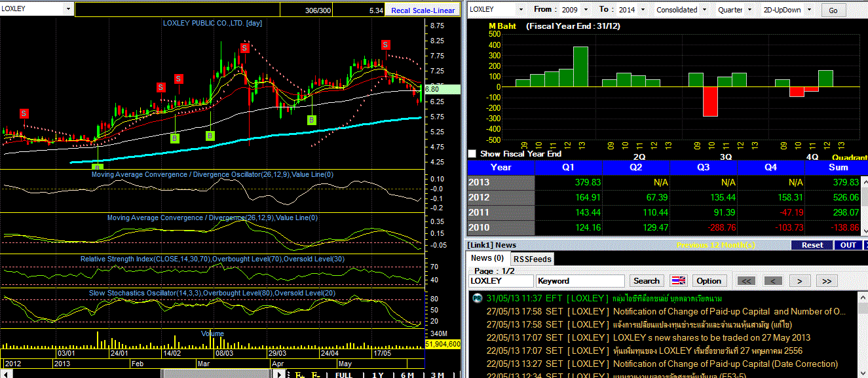868x378 pixels.
Task: Click the volume value 51,904,600
Action: 443,344
